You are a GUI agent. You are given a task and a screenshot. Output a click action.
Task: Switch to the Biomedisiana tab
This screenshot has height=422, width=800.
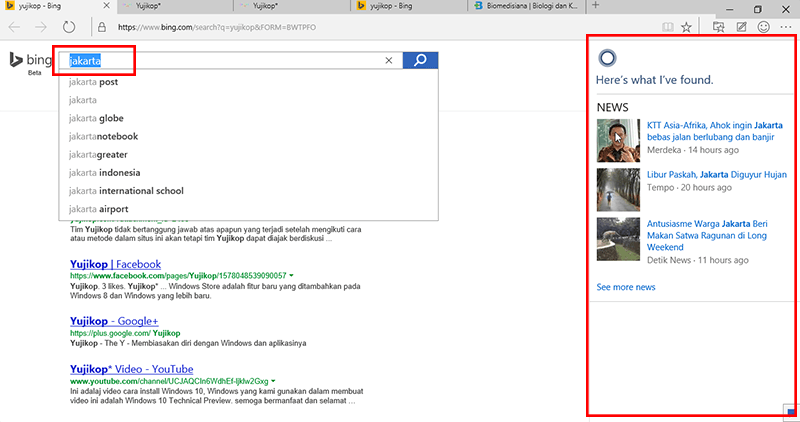coord(526,6)
